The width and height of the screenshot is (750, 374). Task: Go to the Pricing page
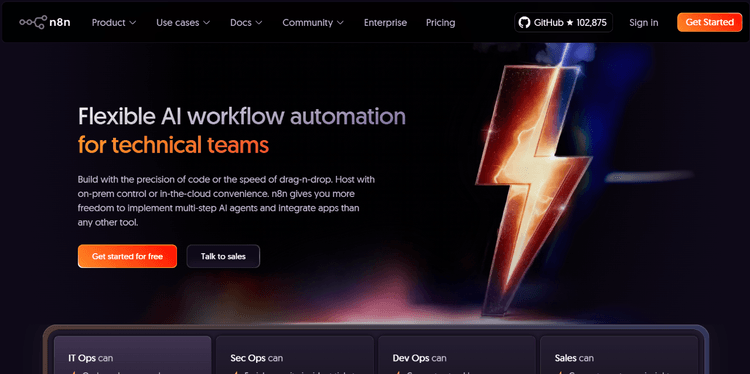pyautogui.click(x=441, y=22)
